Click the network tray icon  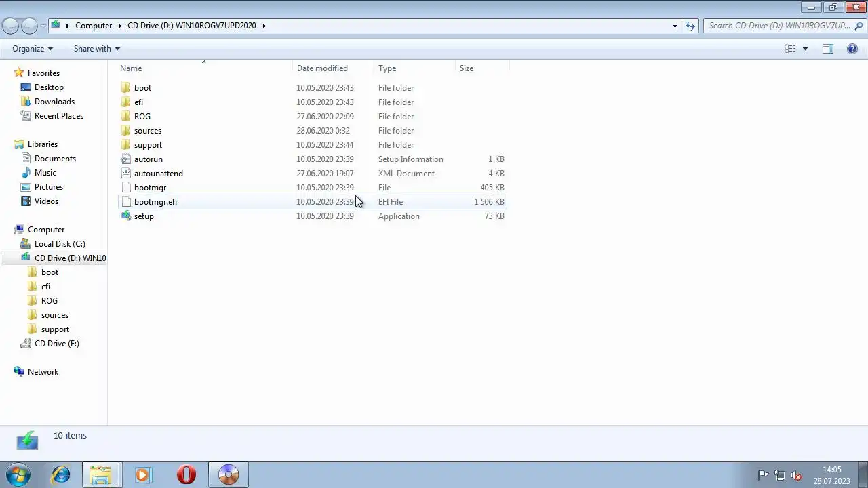pos(780,475)
